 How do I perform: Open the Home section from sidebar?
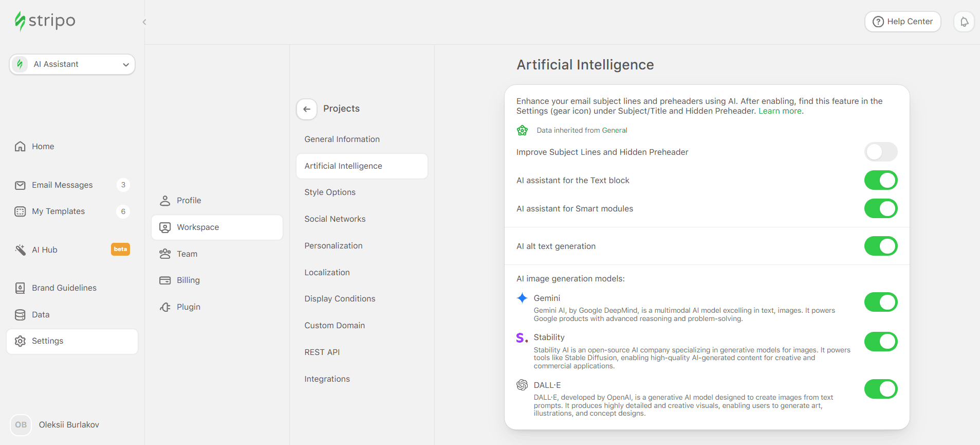click(43, 146)
